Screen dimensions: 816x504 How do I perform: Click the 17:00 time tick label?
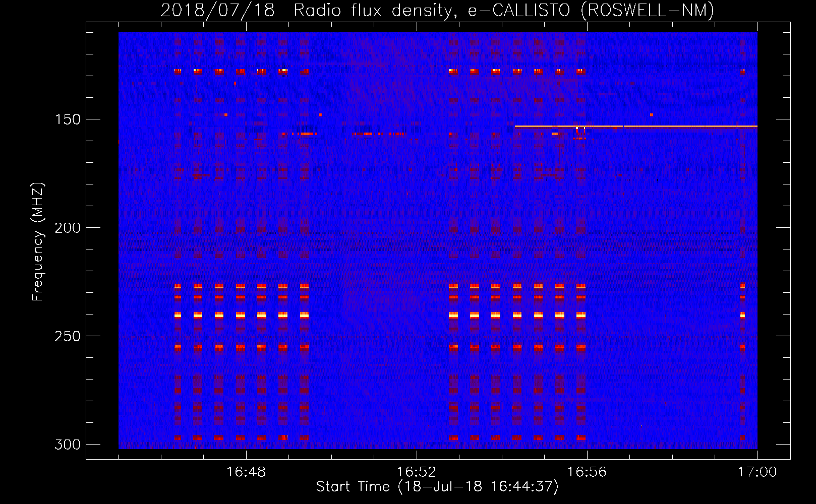757,472
